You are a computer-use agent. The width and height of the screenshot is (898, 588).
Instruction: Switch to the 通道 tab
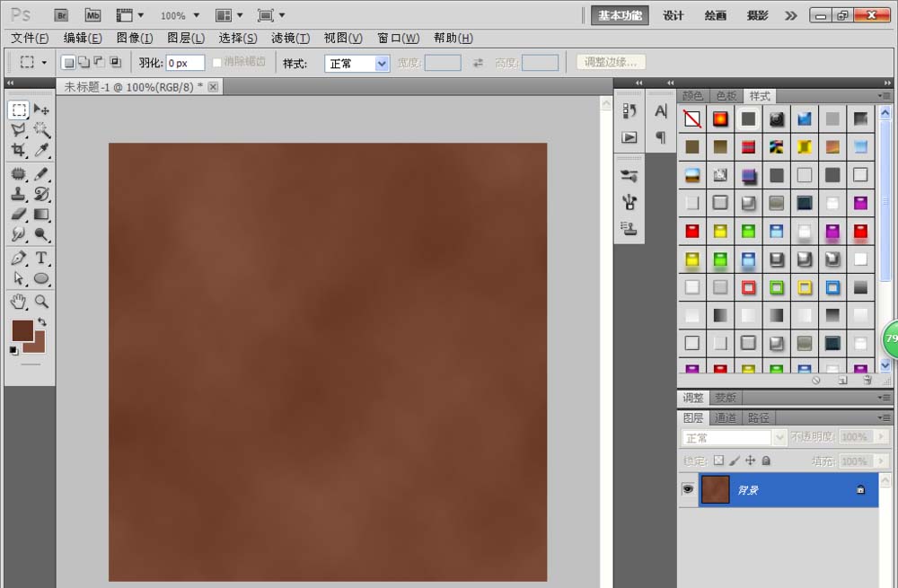[x=726, y=417]
